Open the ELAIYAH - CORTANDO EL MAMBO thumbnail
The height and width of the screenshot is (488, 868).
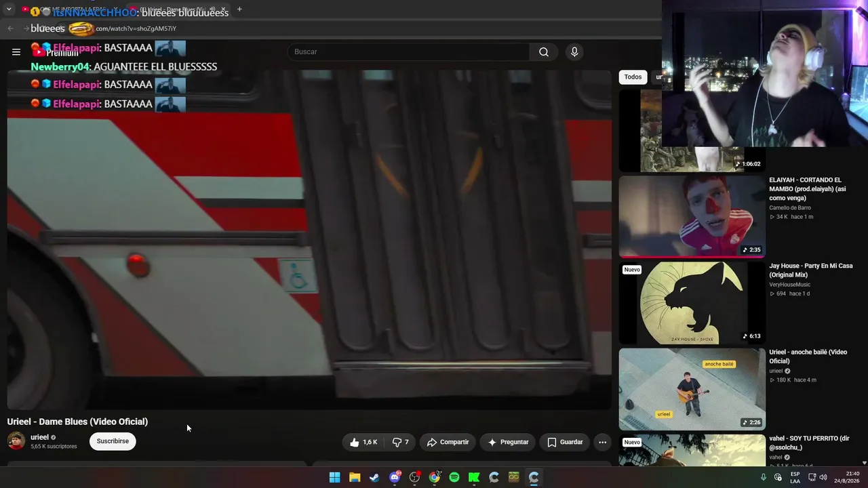692,217
